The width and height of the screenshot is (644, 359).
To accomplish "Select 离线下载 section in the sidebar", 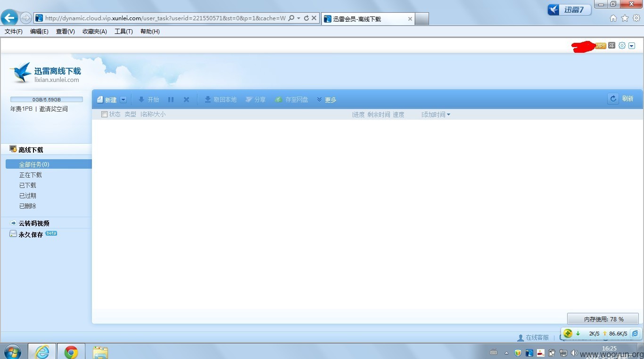I will (x=46, y=149).
